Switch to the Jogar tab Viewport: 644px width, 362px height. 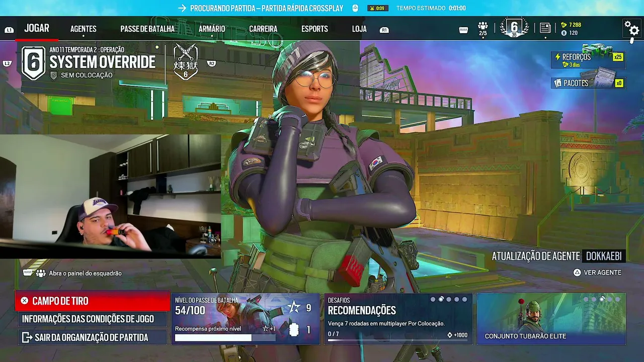click(37, 28)
